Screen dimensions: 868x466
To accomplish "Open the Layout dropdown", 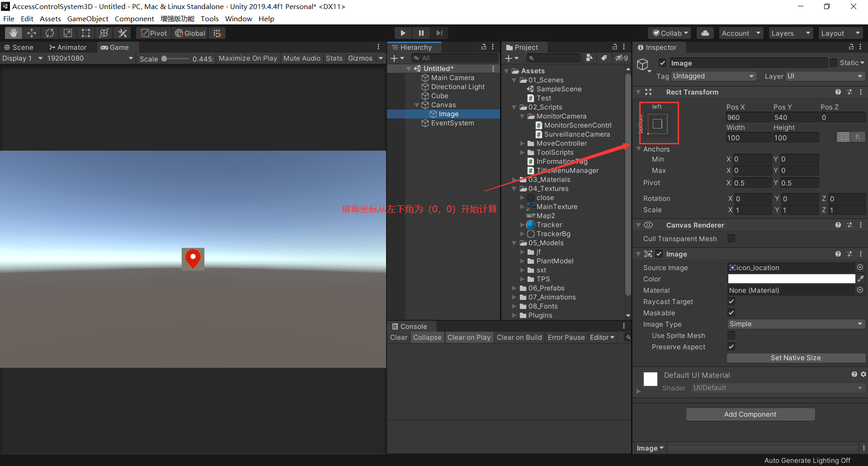I will click(x=840, y=33).
